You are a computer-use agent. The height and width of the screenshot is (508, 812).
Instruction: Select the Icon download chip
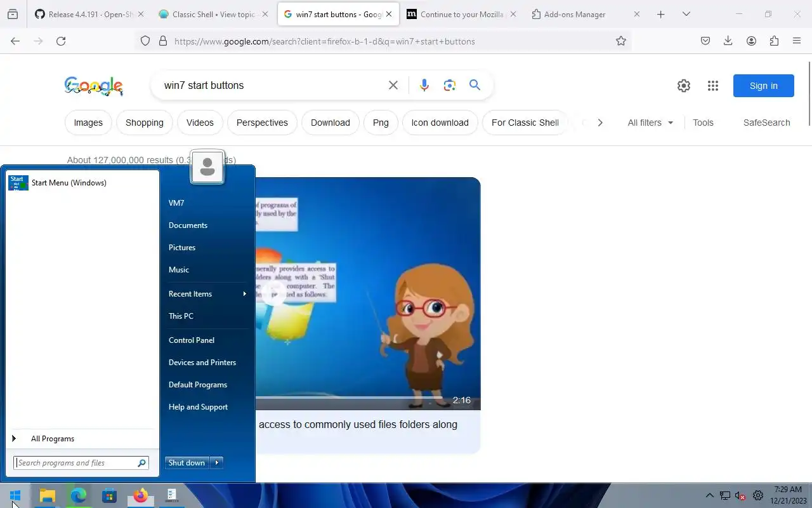440,123
